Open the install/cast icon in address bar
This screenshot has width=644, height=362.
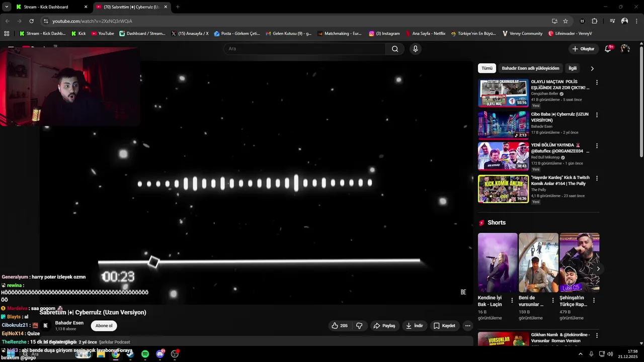coord(554,21)
